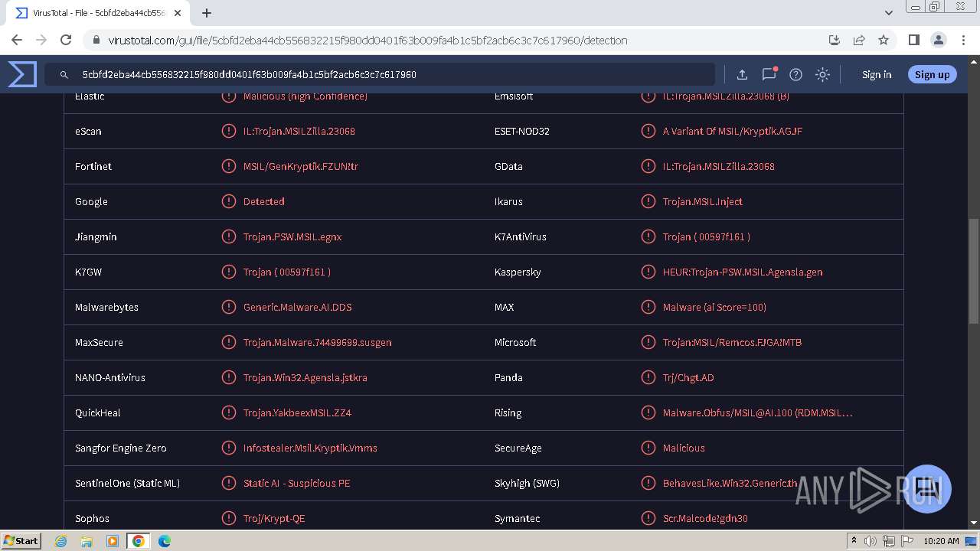Open Internet Explorer from the taskbar
Screen dimensions: 980x551
point(60,541)
